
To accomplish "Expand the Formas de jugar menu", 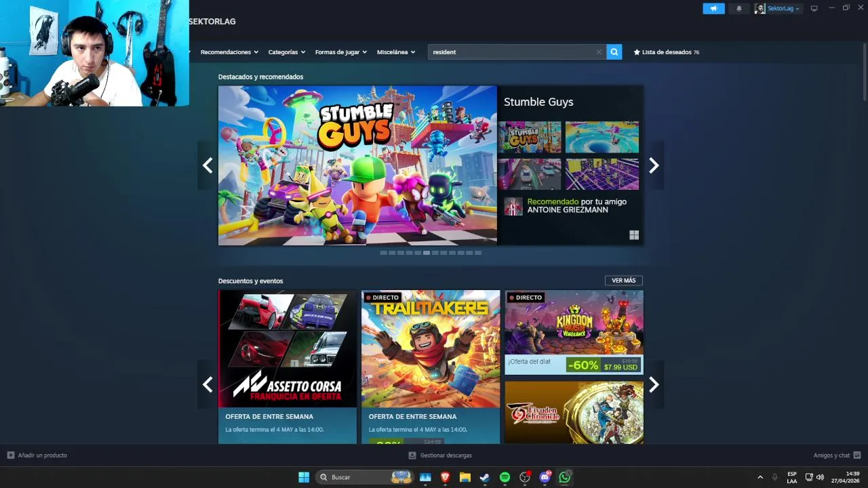I will pos(341,52).
